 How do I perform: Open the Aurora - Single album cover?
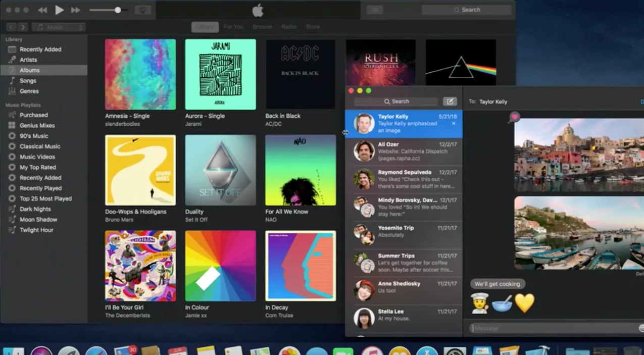pos(220,74)
